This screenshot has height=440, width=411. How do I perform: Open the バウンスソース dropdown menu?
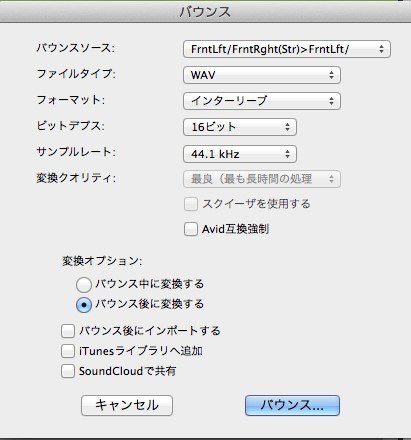pyautogui.click(x=287, y=49)
